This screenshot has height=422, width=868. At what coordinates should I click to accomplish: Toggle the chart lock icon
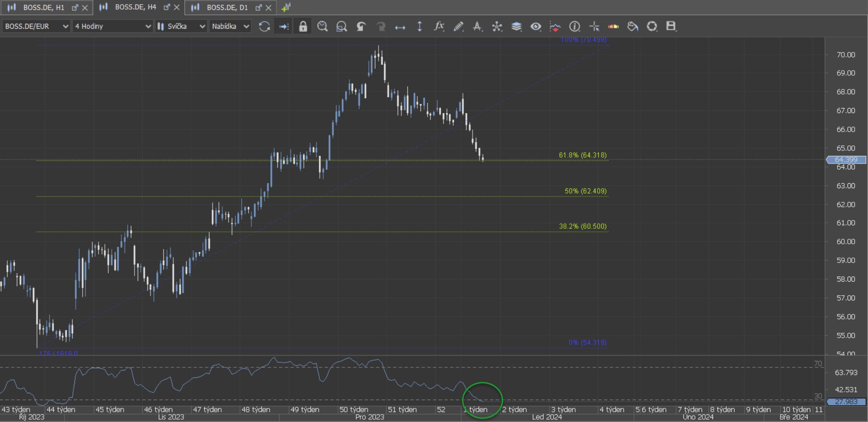[x=303, y=26]
